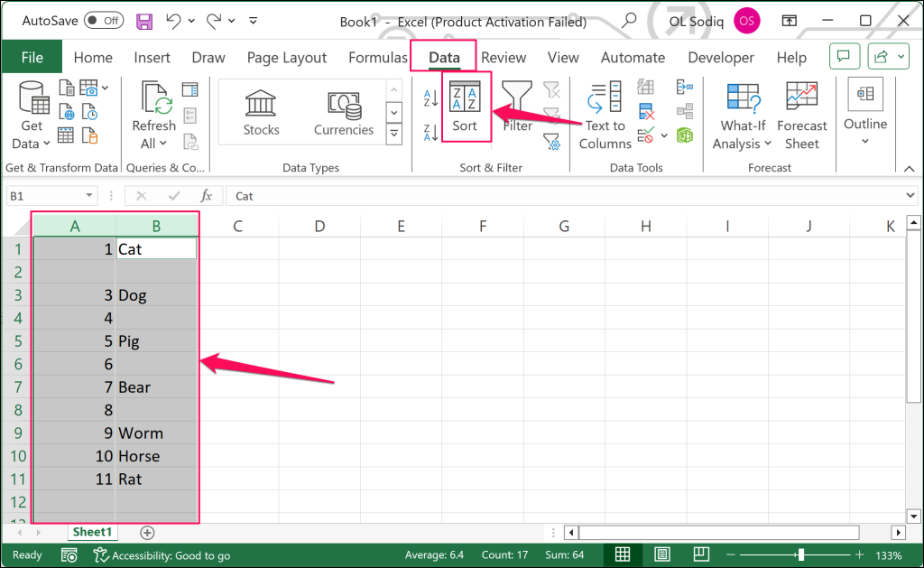Screen dimensions: 924x568
Task: Select the Currencies data type
Action: tap(343, 112)
